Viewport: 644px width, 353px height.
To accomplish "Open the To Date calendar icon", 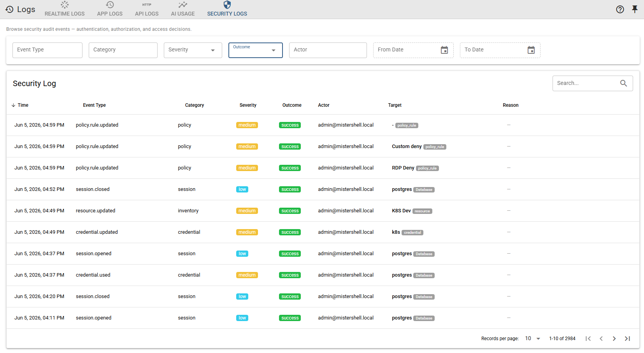I will (531, 50).
